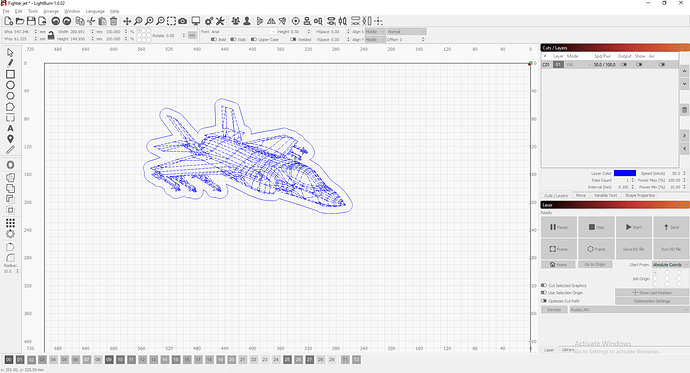Activate the pan/move view icon

tap(127, 21)
